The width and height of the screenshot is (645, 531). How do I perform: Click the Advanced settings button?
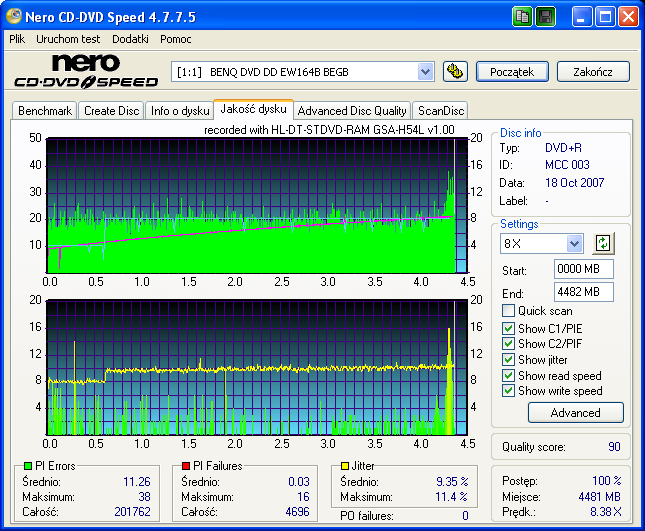pos(575,412)
